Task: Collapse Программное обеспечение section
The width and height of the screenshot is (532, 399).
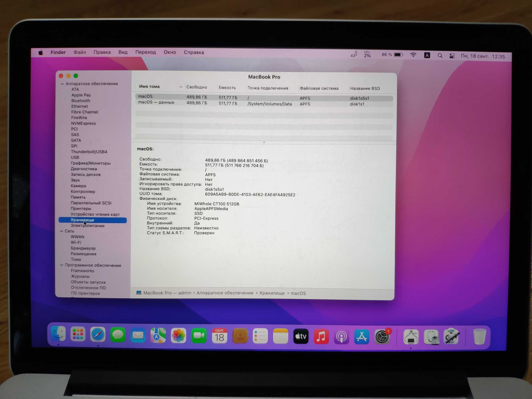Action: coord(62,265)
